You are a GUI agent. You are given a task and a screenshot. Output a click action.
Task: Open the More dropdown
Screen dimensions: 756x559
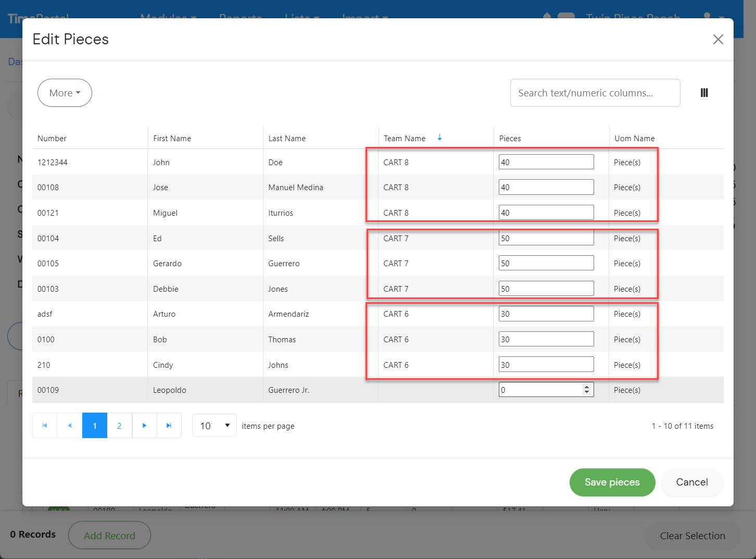pos(65,93)
